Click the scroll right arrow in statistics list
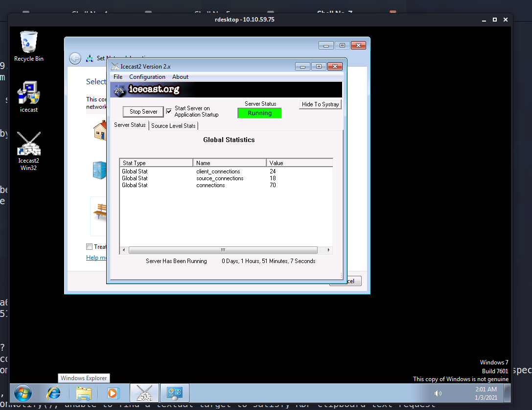Image resolution: width=532 pixels, height=410 pixels. click(328, 250)
